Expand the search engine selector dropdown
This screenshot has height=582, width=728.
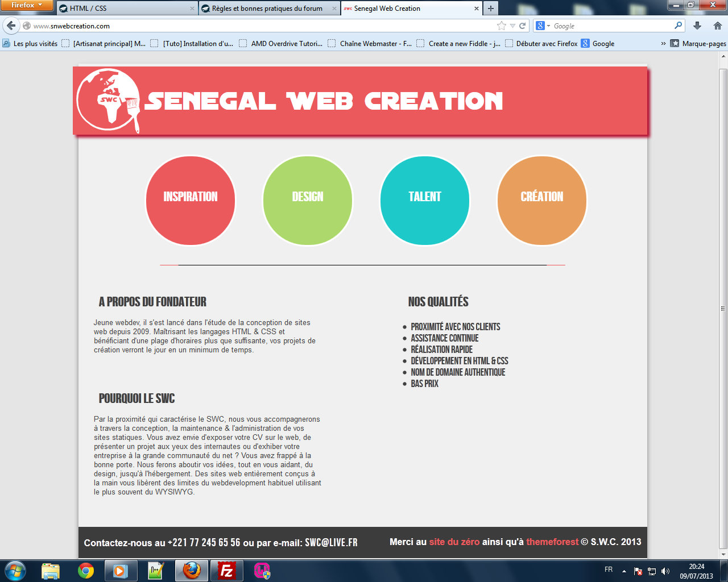542,26
